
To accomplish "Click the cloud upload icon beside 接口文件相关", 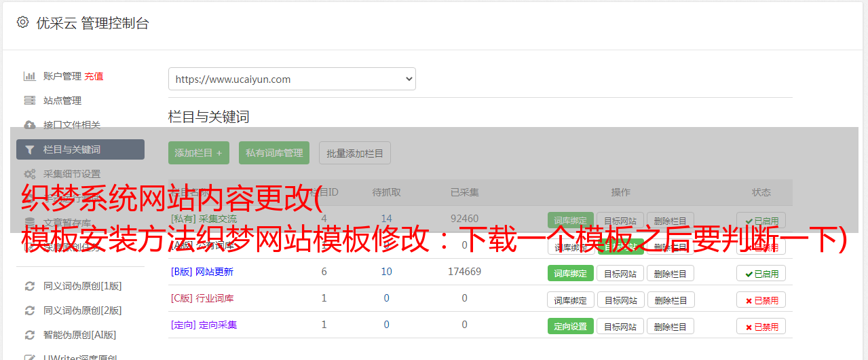I will point(29,125).
